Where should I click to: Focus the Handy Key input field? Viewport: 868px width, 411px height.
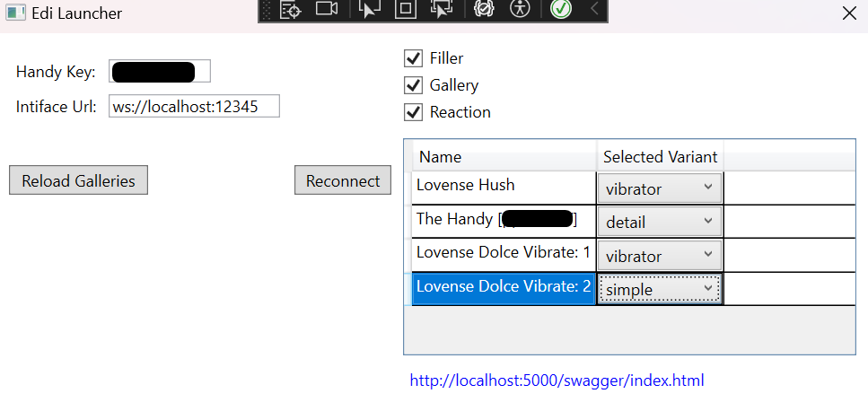[x=160, y=72]
